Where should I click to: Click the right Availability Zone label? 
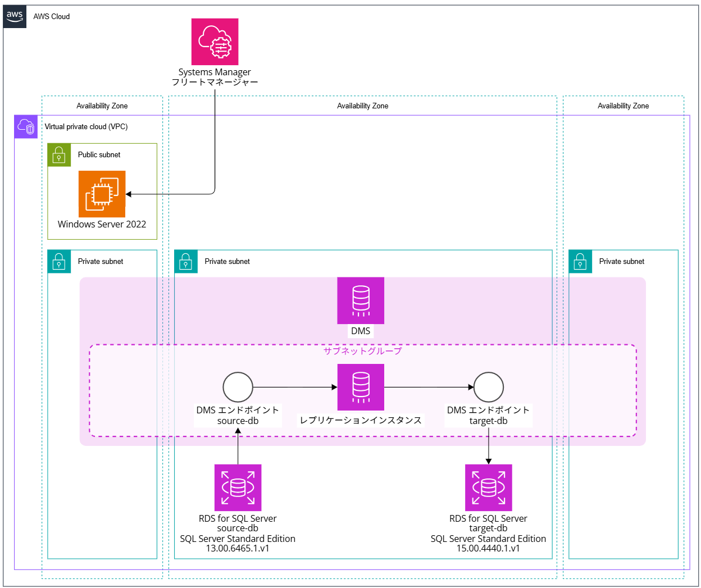(x=623, y=106)
